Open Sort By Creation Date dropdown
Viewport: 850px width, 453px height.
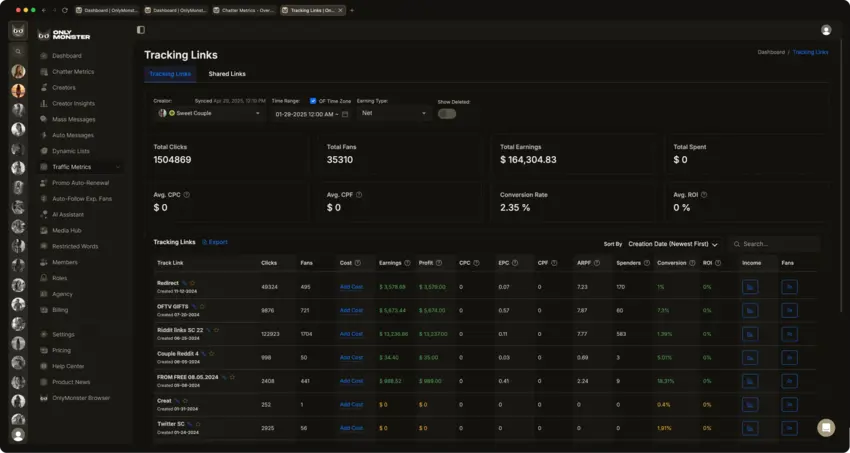coord(673,244)
